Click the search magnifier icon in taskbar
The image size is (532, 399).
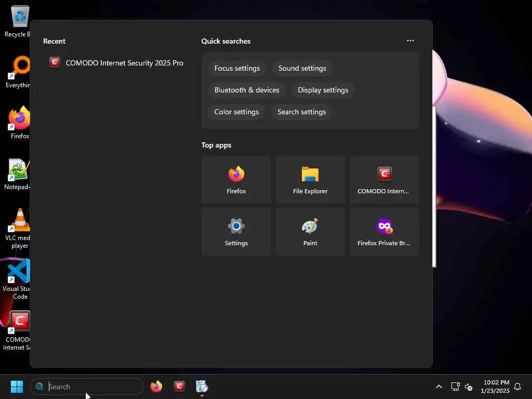(x=39, y=387)
